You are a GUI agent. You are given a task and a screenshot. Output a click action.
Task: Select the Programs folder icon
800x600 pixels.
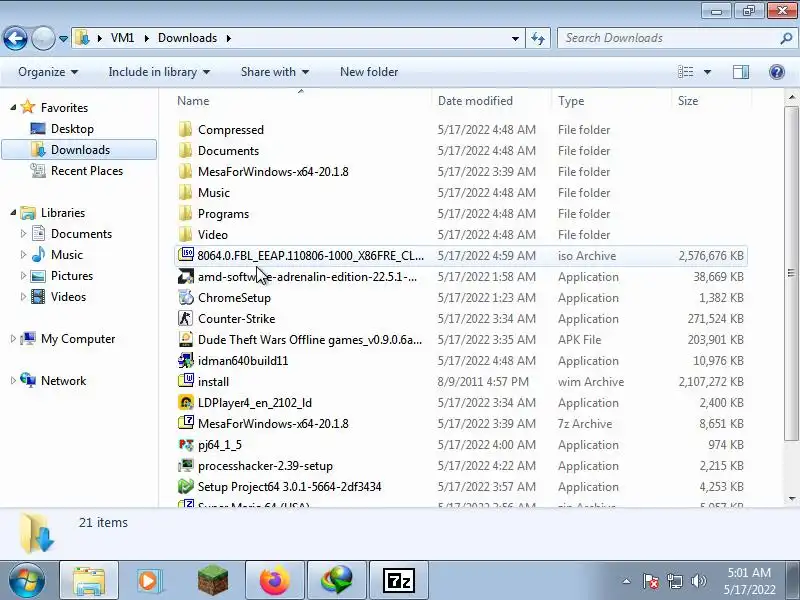point(186,213)
